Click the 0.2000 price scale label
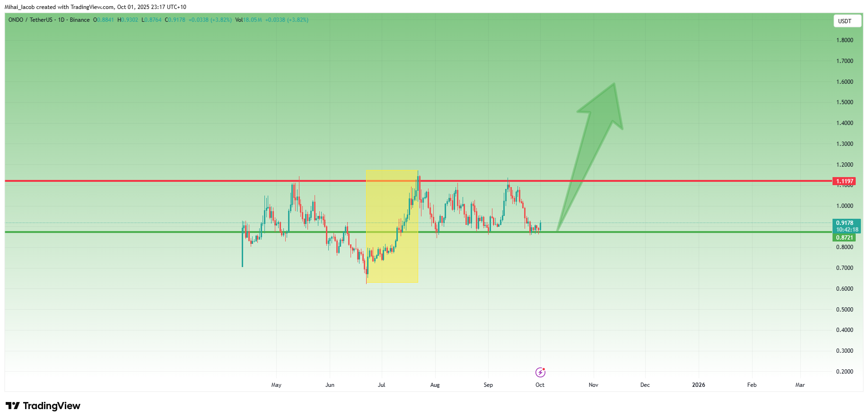 click(x=844, y=372)
